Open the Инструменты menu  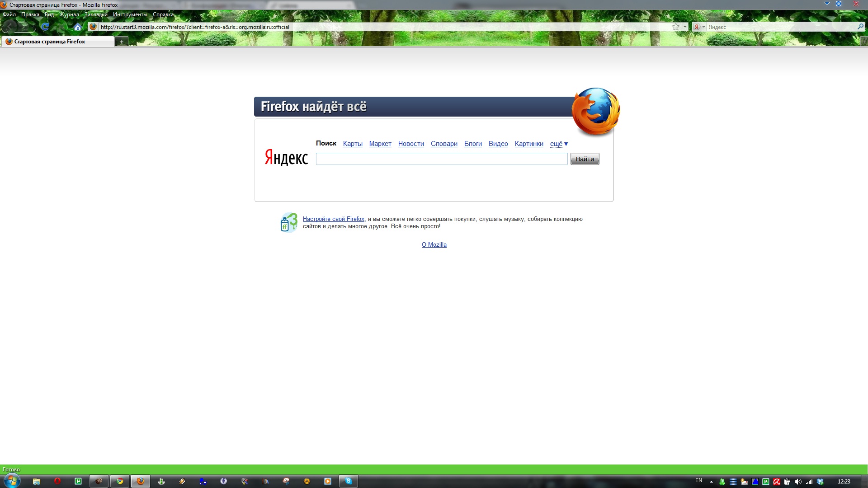click(x=130, y=14)
